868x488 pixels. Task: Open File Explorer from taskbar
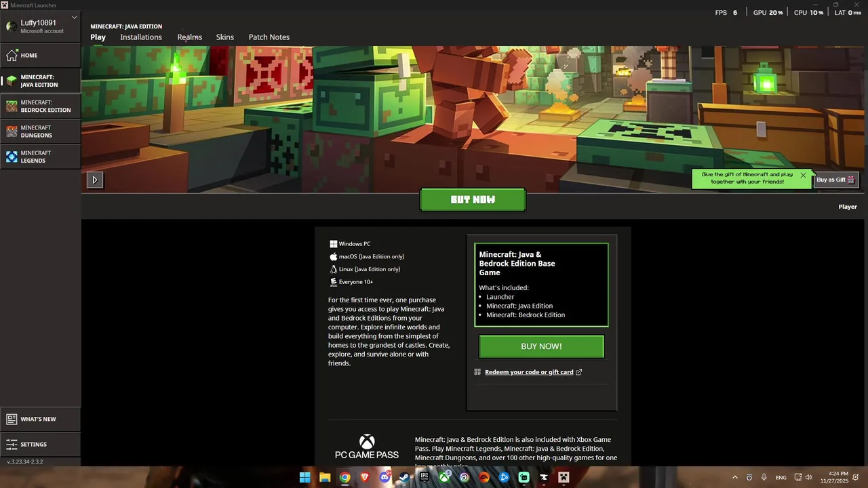click(325, 477)
